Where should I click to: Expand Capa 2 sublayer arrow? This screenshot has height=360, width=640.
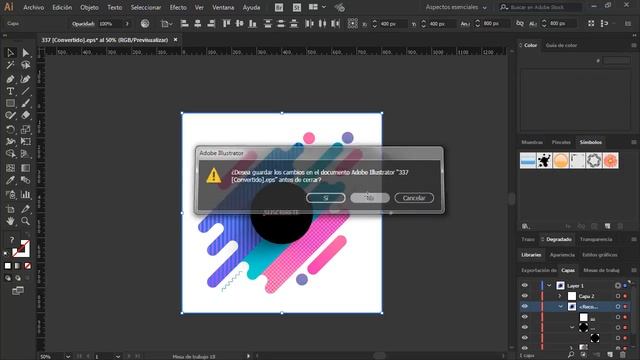point(560,296)
